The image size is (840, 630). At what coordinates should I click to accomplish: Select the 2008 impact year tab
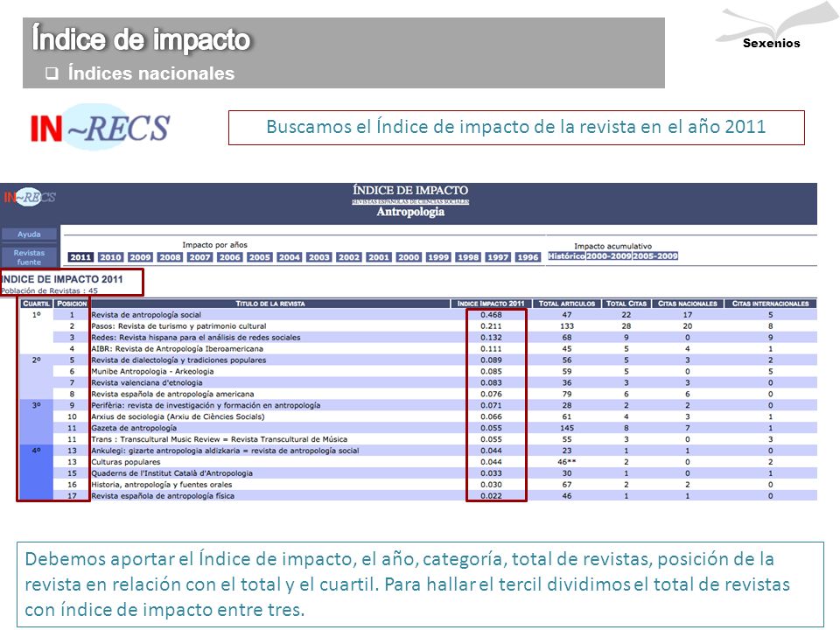coord(170,257)
